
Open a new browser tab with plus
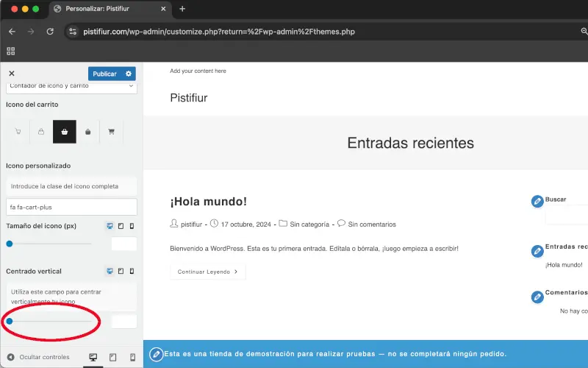pos(182,9)
